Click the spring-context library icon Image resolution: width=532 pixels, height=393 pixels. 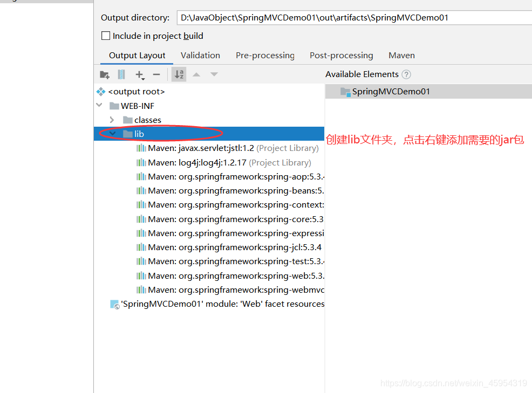pos(141,205)
